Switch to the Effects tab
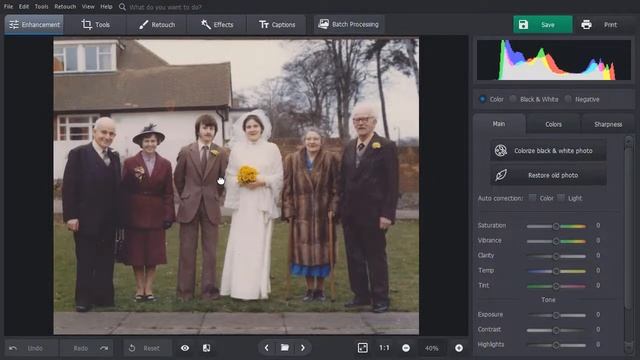This screenshot has width=640, height=360. pos(217,24)
